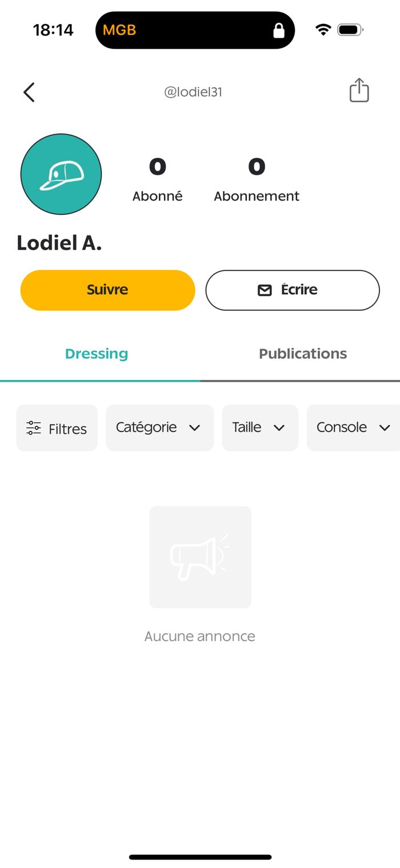Tap the @lodiel31 username header
The image size is (400, 868).
click(x=193, y=92)
